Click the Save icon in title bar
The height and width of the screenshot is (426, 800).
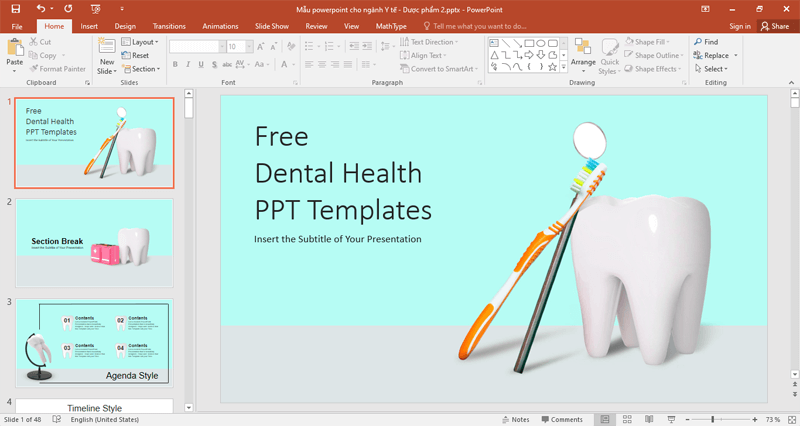click(16, 9)
